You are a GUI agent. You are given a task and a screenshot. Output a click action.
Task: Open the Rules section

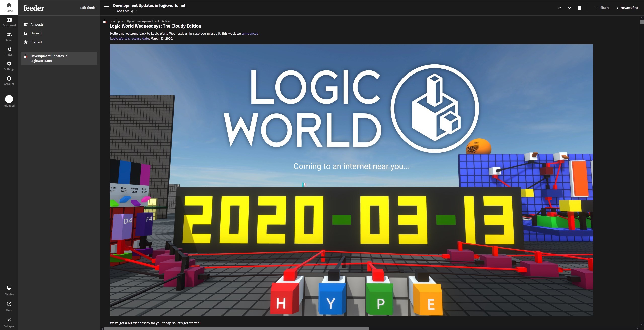9,51
